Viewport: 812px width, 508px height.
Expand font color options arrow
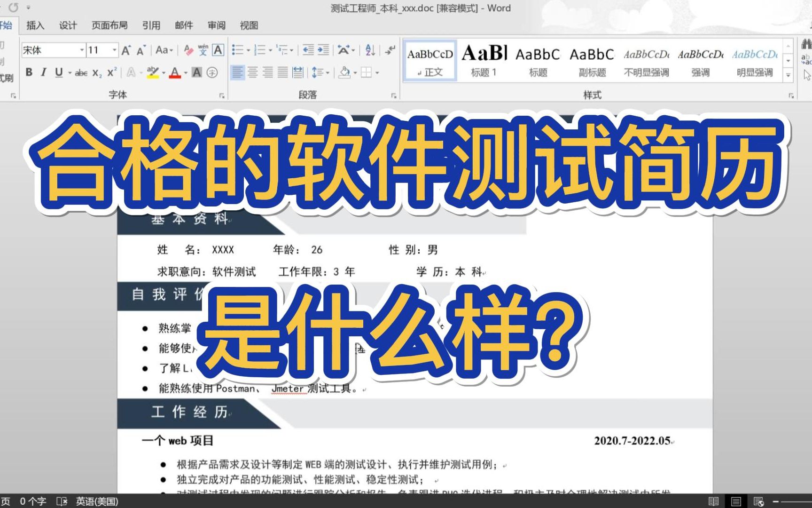pos(186,73)
